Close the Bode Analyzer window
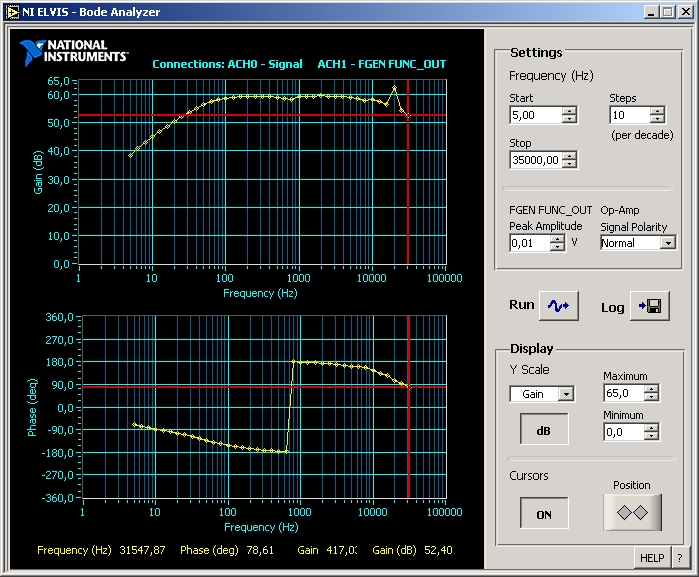 click(685, 12)
